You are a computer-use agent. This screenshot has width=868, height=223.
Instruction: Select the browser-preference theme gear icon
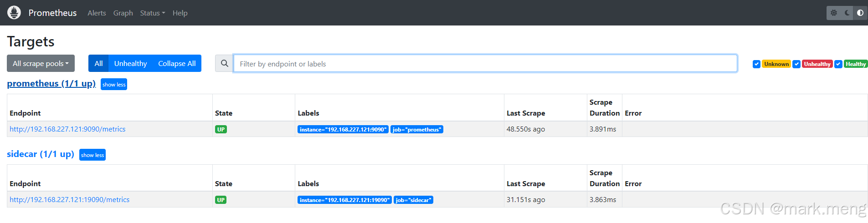[834, 13]
